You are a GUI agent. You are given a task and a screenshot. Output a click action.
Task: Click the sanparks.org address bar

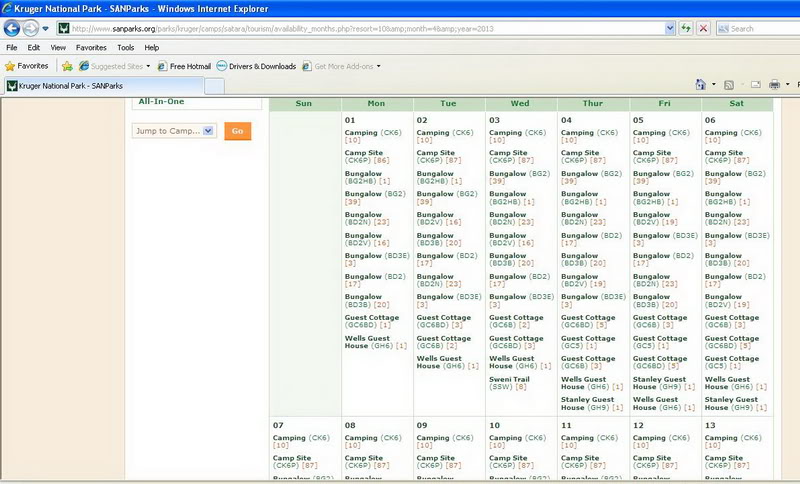coord(362,29)
